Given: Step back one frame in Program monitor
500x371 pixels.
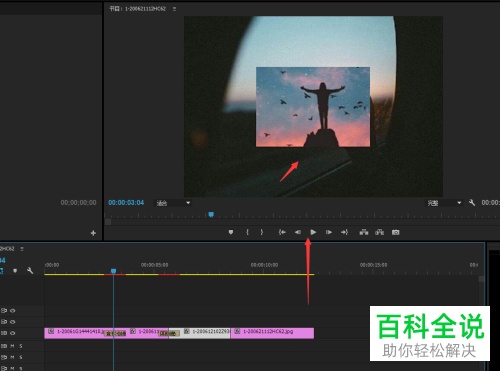Looking at the screenshot, I should (x=298, y=232).
